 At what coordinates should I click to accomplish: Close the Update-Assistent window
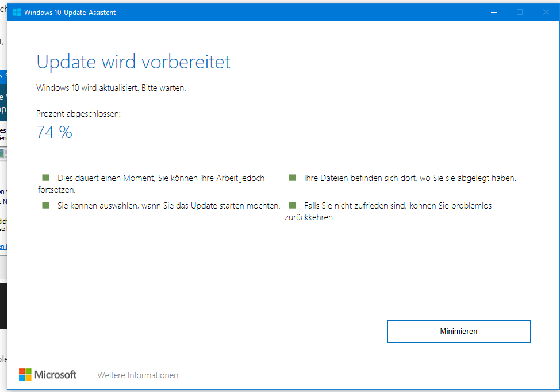546,13
